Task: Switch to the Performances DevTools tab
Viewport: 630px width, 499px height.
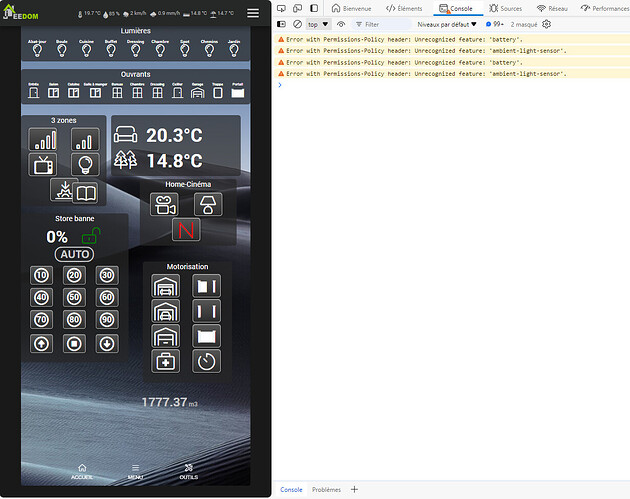Action: coord(604,8)
